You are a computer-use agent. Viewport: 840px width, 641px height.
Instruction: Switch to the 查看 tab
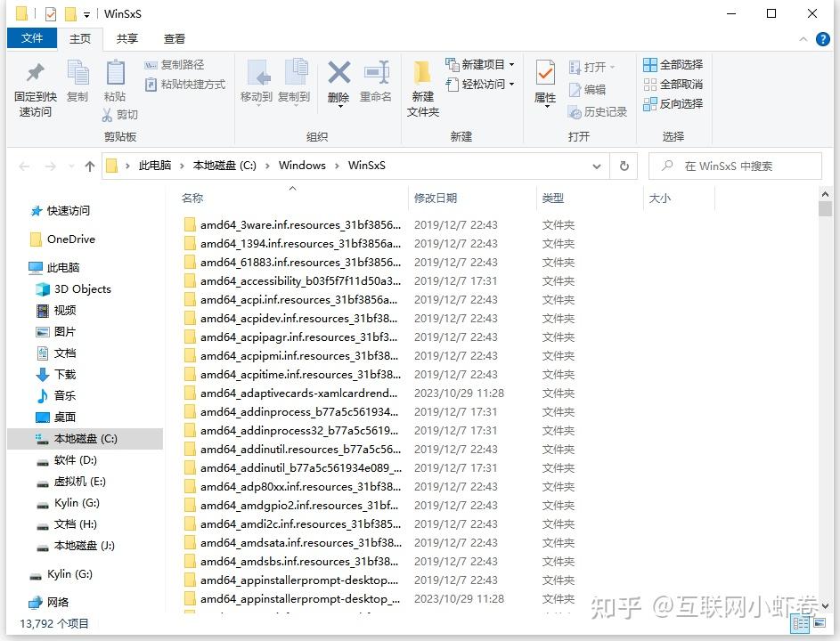(x=174, y=38)
